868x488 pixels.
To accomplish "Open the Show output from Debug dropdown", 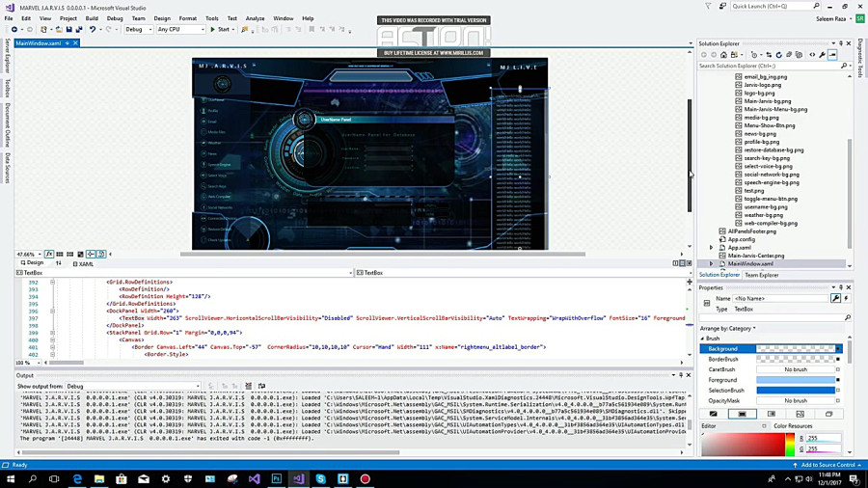I will point(133,386).
